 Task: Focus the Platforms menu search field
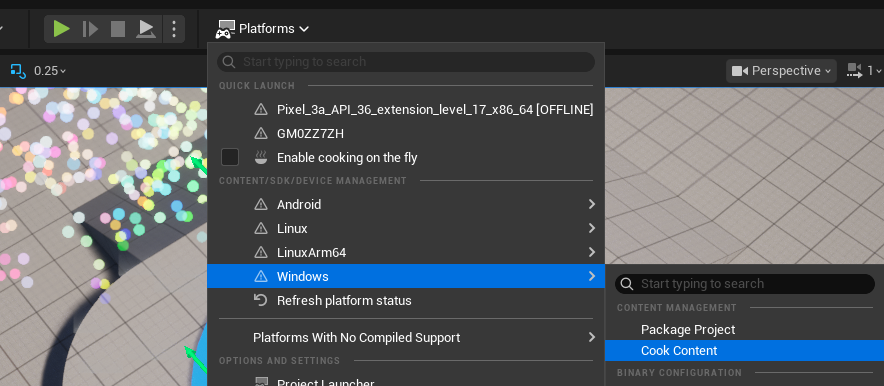406,62
